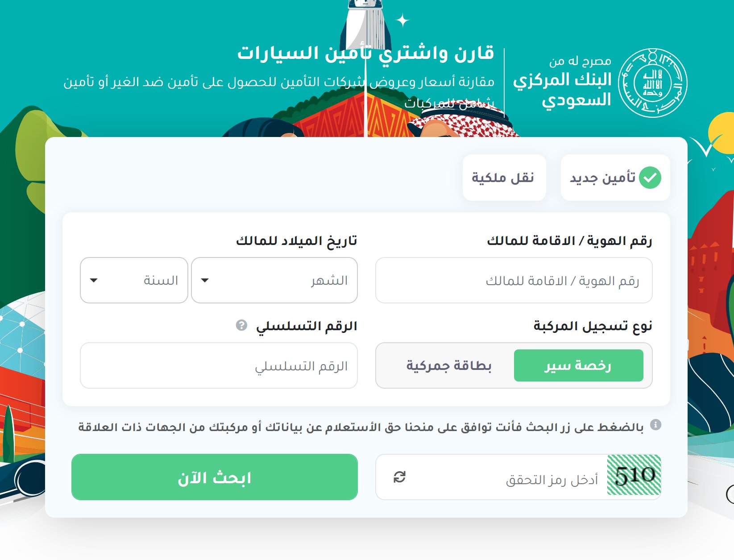Select بطاقة جمركية registration type

click(448, 365)
